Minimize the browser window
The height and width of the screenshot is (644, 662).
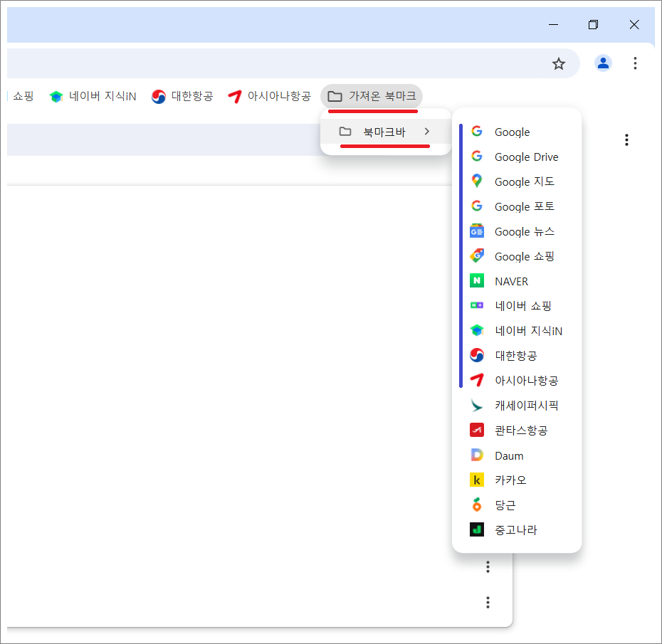click(x=554, y=24)
